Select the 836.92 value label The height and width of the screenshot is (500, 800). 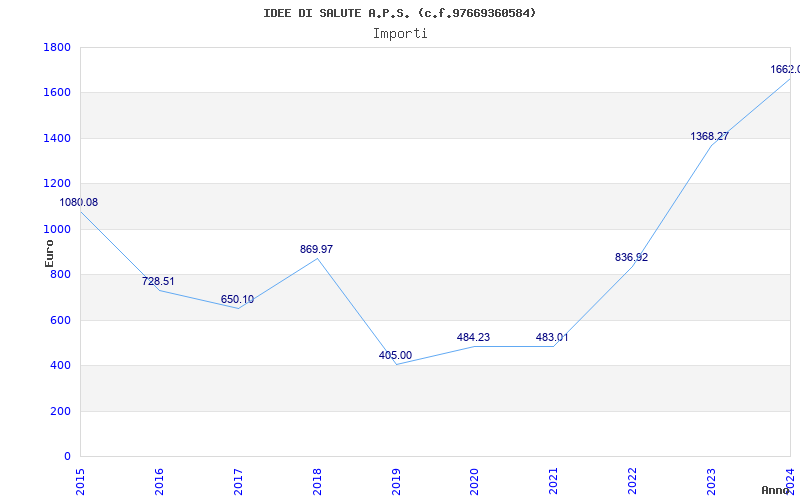[x=631, y=258]
